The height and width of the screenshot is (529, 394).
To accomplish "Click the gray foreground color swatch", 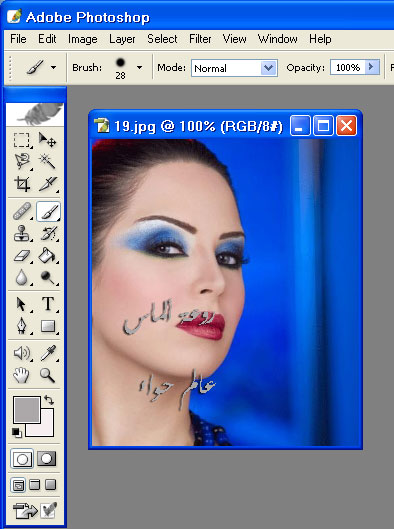I will (27, 410).
